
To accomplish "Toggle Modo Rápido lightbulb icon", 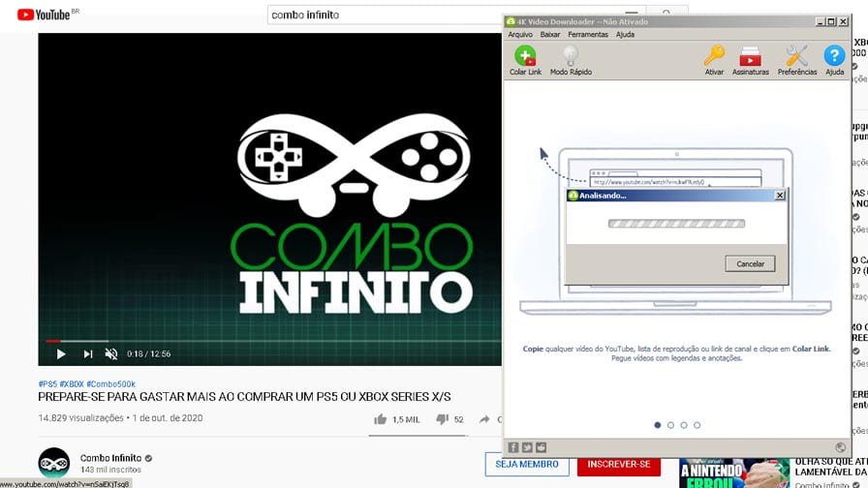I will (x=571, y=56).
